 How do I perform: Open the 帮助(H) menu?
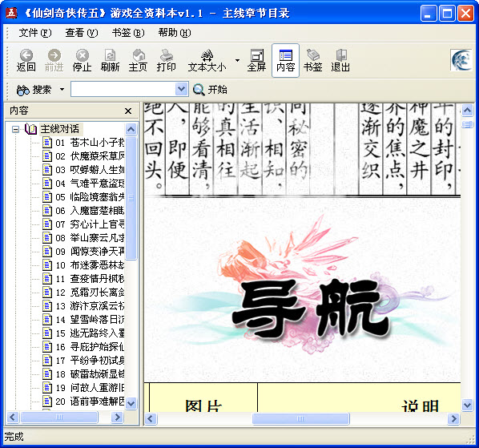coord(175,32)
